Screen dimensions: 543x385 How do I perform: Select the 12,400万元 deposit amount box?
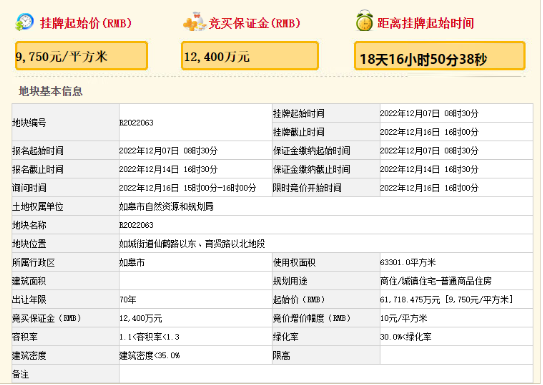[x=250, y=56]
